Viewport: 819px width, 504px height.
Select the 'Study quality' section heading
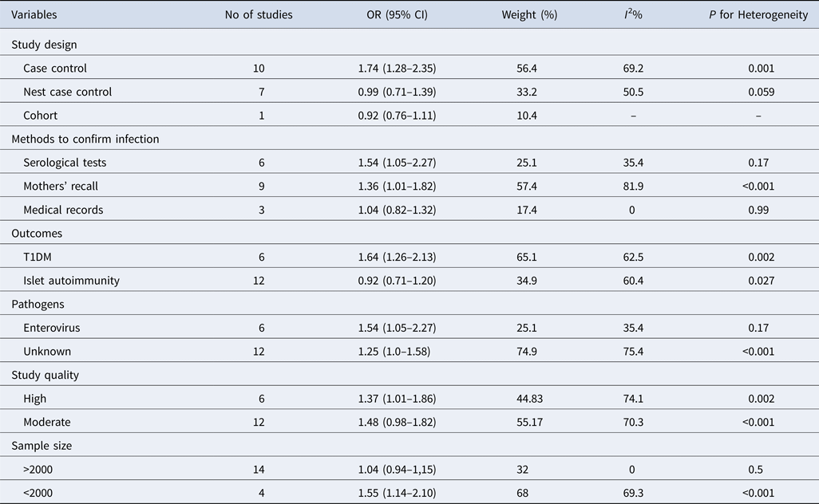45,375
